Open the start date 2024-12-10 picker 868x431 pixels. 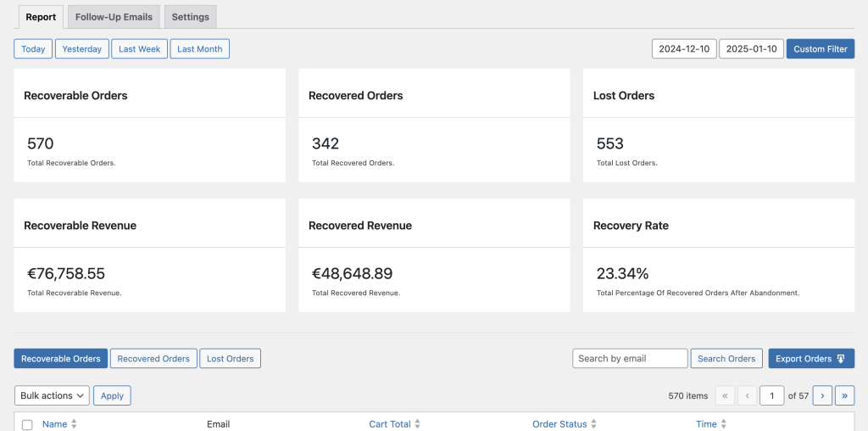(x=684, y=49)
